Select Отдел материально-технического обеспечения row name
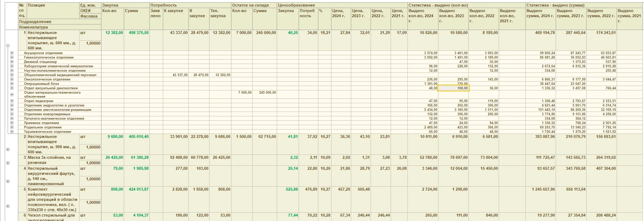Viewport: 644px width, 221px height. [x=52, y=94]
